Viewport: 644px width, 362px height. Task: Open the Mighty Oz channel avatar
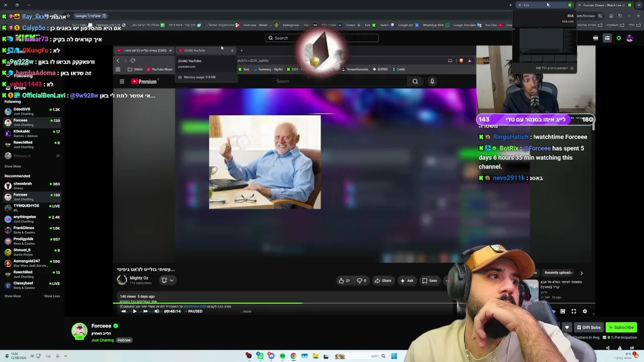122,280
